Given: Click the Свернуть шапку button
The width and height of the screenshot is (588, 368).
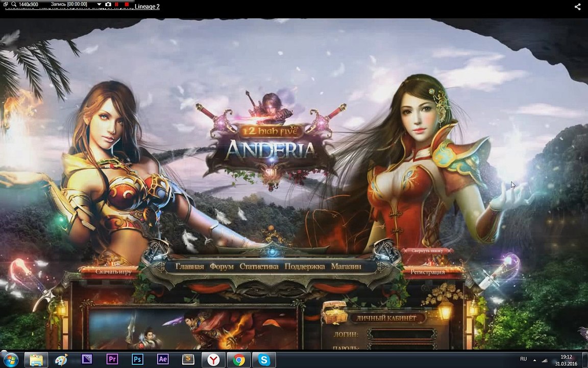Looking at the screenshot, I should [x=427, y=251].
